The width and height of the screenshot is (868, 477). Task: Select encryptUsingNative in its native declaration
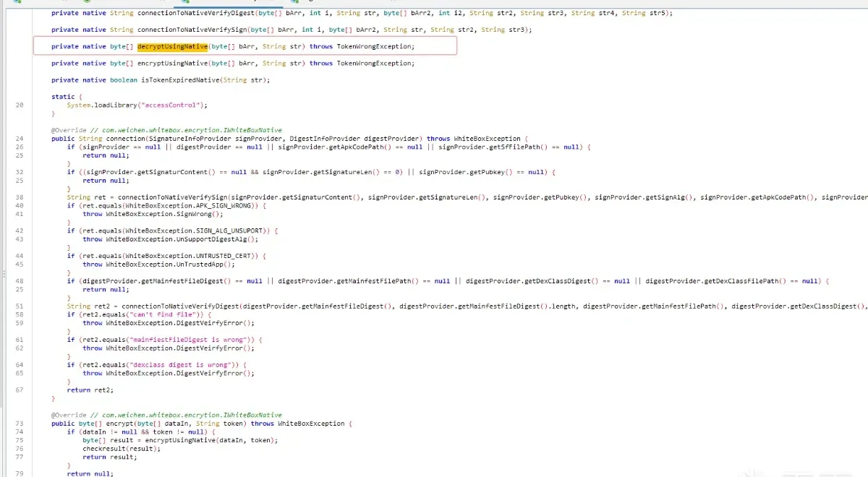(172, 63)
